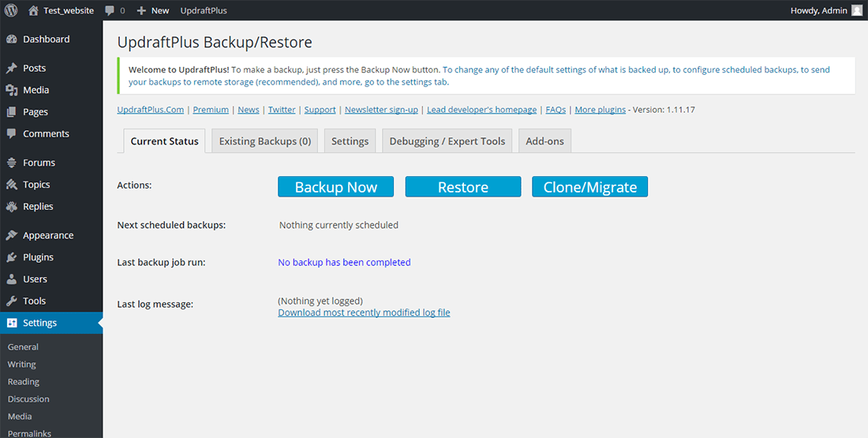Screen dimensions: 868x438
Task: Click the Settings sliders icon
Action: (x=12, y=323)
